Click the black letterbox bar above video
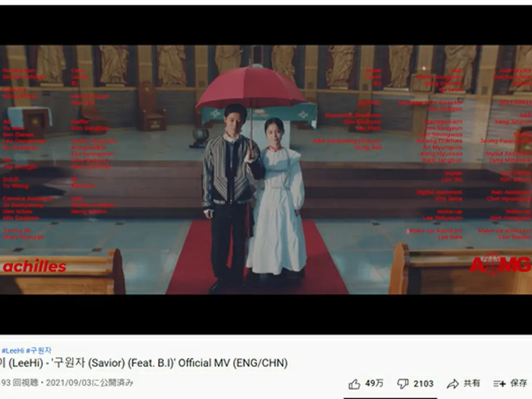The height and width of the screenshot is (399, 532). coord(266,24)
